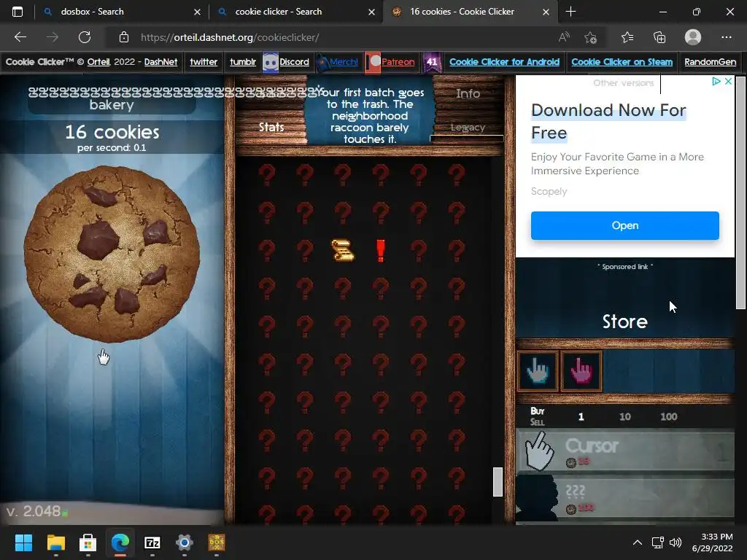This screenshot has width=747, height=560.
Task: Click the bakery name to rename it
Action: [112, 98]
